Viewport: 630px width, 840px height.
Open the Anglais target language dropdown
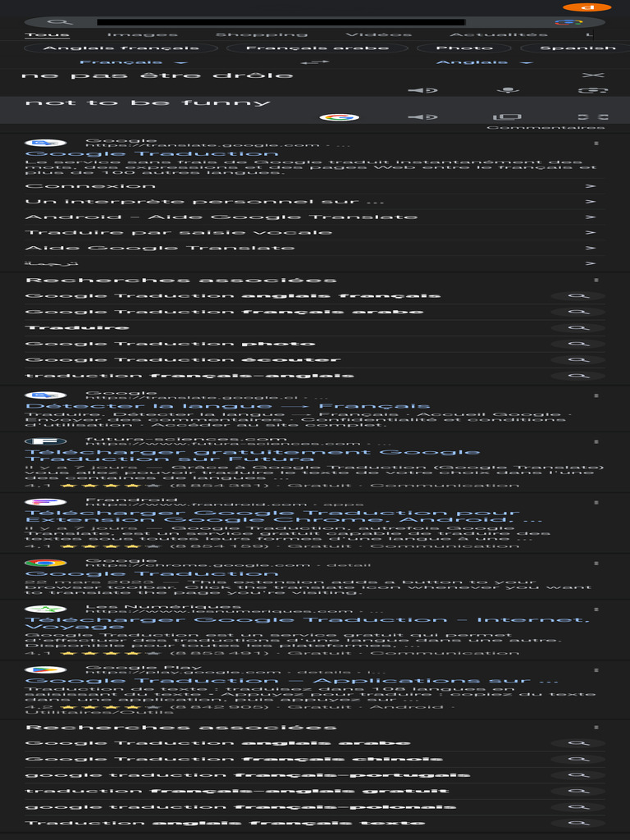(484, 62)
